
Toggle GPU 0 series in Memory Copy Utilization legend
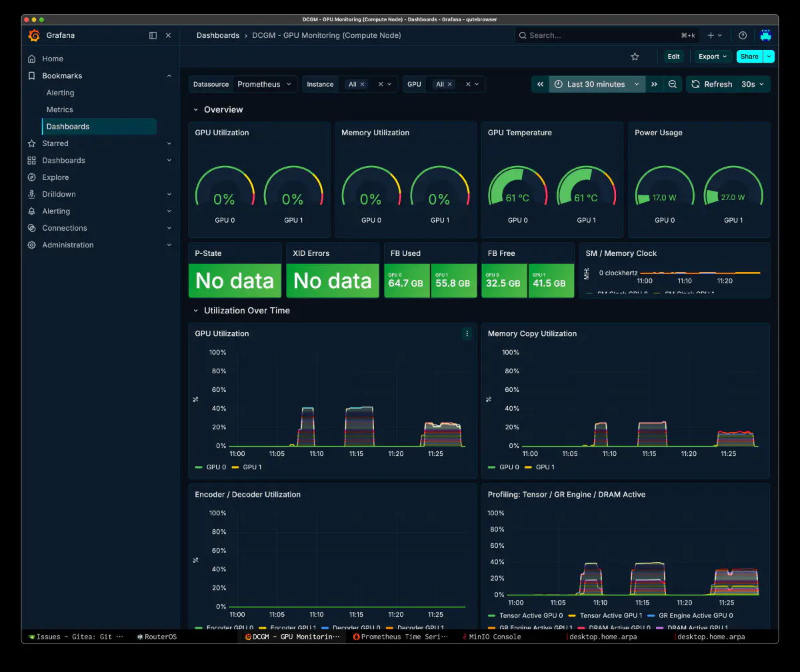[x=509, y=467]
